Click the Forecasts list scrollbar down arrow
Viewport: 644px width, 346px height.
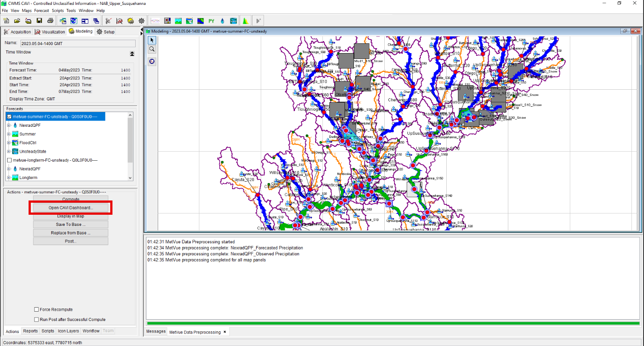pyautogui.click(x=130, y=178)
